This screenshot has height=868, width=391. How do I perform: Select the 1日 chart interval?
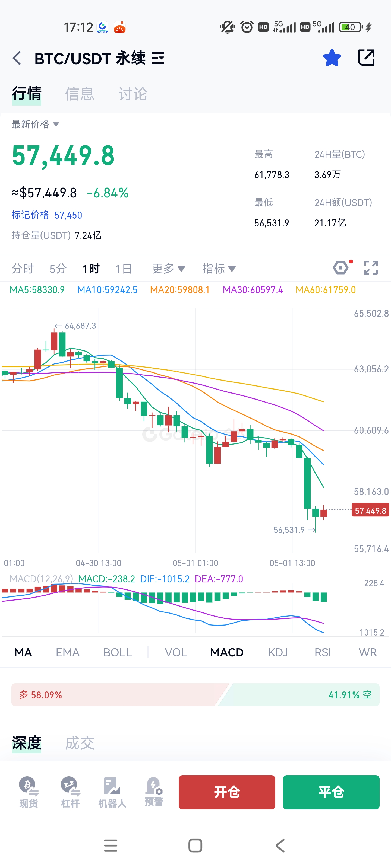click(124, 269)
